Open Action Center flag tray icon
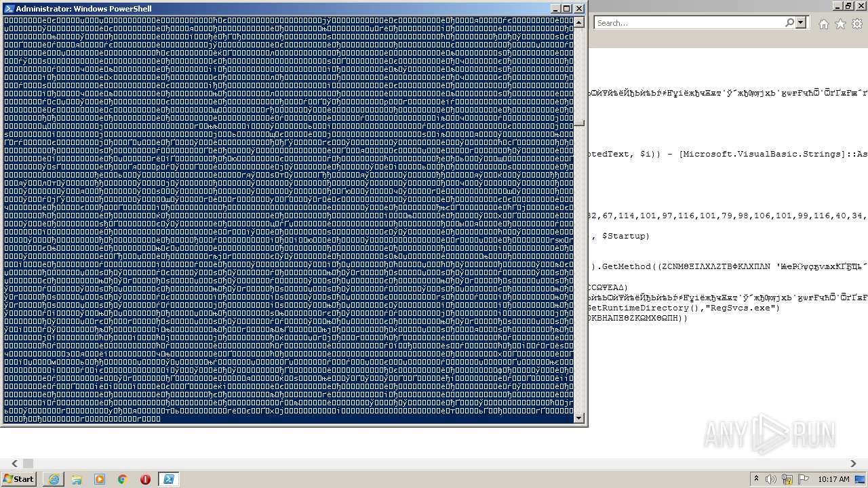 (802, 479)
